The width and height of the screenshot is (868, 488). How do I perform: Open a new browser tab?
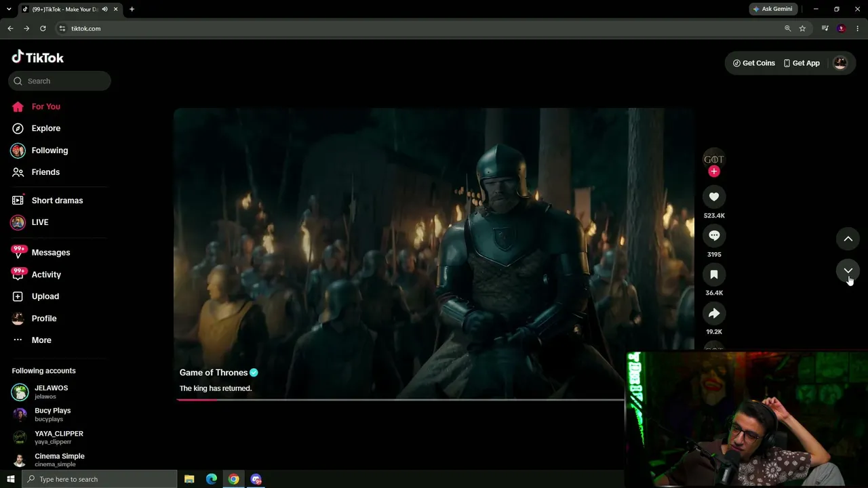[132, 9]
